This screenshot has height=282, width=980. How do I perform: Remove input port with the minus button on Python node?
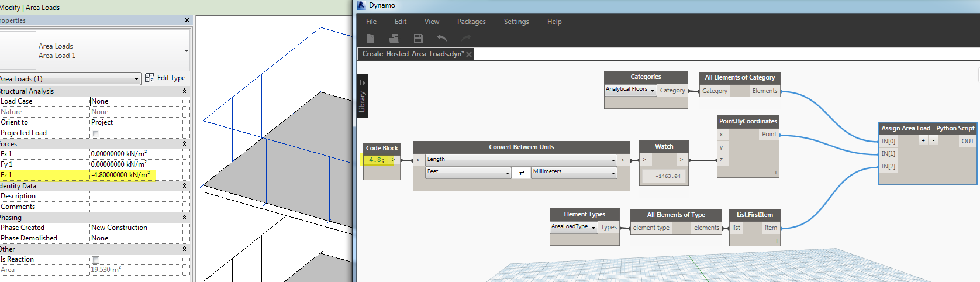(933, 140)
